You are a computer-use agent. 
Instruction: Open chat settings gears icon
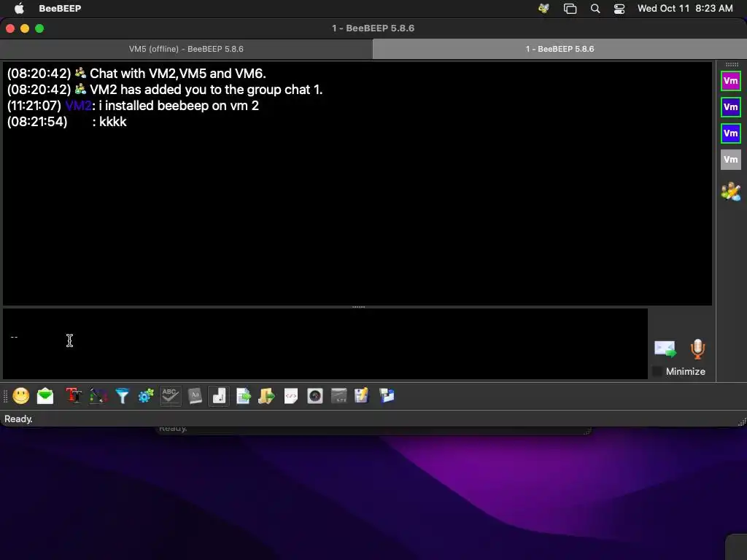(146, 396)
